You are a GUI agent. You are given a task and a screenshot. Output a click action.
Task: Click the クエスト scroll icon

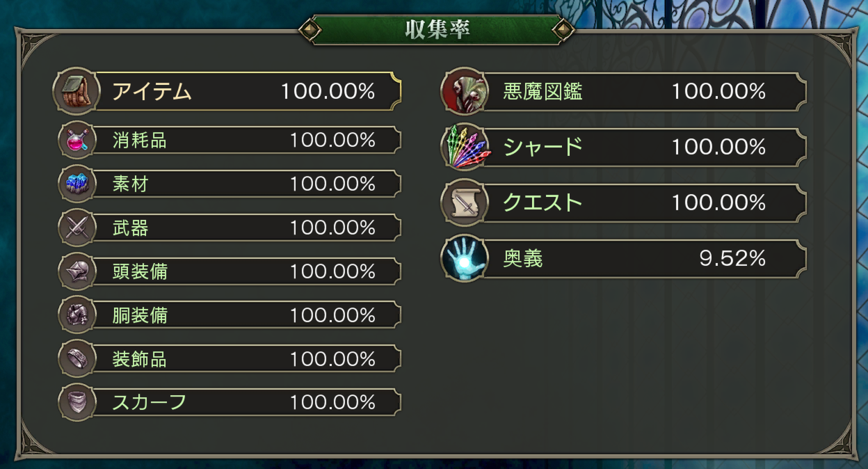pyautogui.click(x=465, y=202)
